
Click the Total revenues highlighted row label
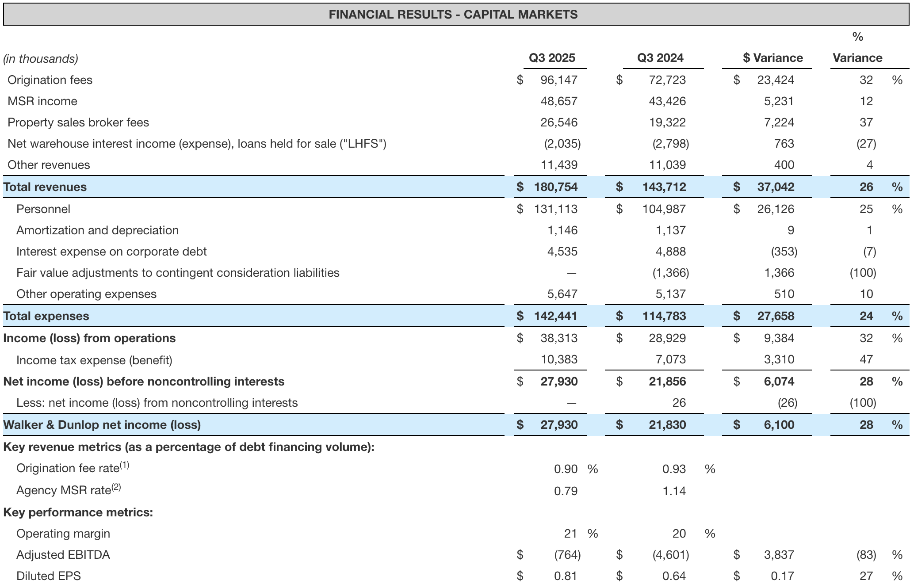coord(45,187)
